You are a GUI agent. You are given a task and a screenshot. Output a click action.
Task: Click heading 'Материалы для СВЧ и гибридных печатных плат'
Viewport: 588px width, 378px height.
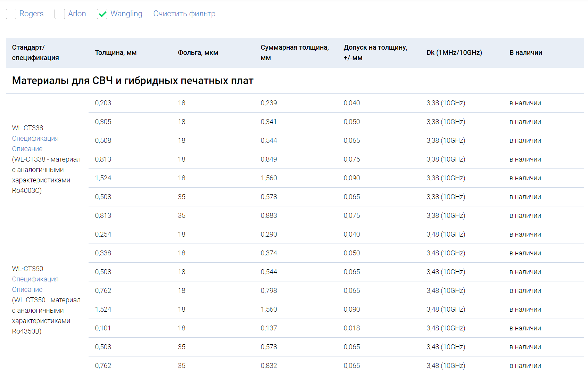133,81
